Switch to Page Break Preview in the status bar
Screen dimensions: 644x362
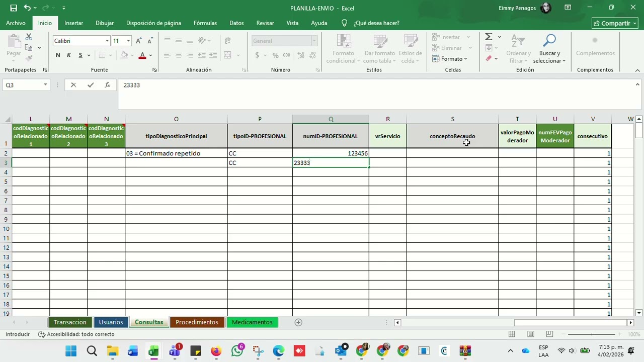[x=549, y=334]
